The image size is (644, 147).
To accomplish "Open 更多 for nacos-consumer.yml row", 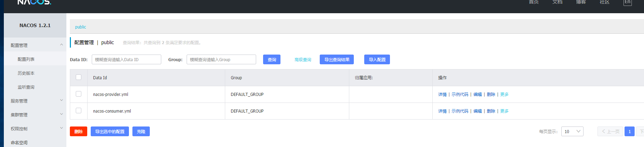I will point(504,111).
